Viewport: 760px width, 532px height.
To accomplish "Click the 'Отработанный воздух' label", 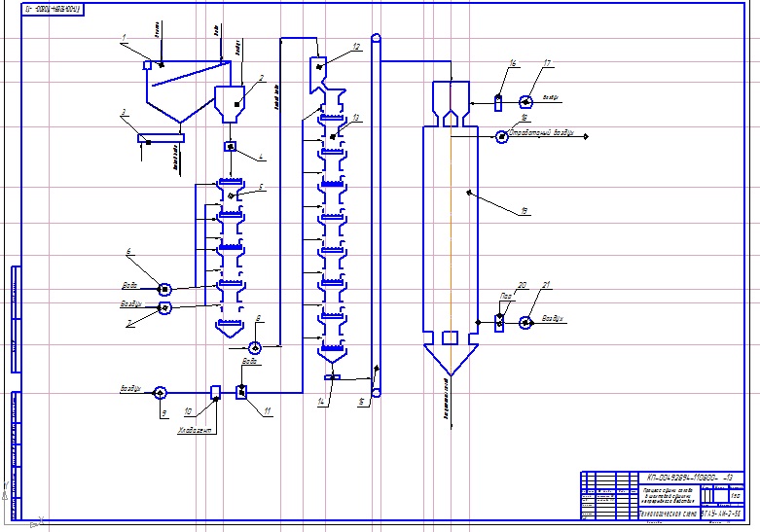I will click(542, 132).
